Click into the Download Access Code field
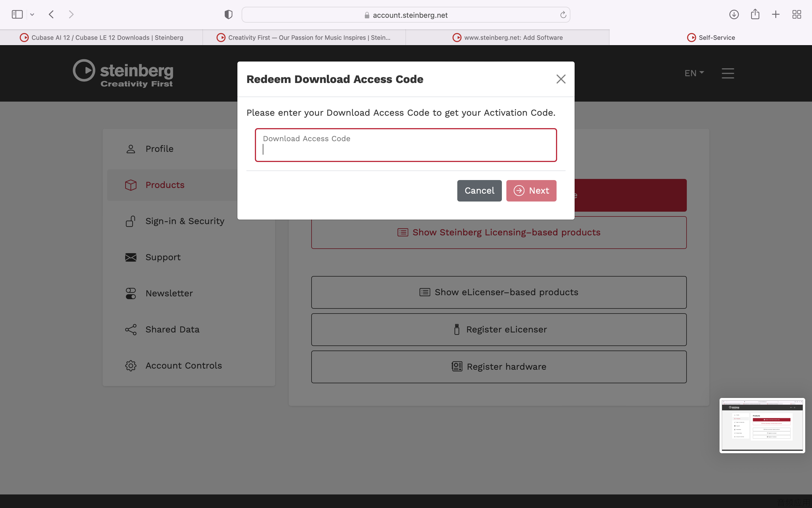Screen dimensions: 812x508 point(406,145)
